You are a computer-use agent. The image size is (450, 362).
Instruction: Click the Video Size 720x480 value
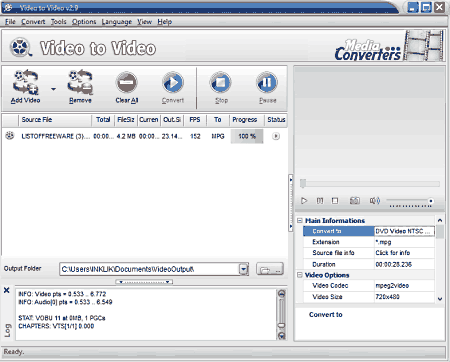pos(404,297)
